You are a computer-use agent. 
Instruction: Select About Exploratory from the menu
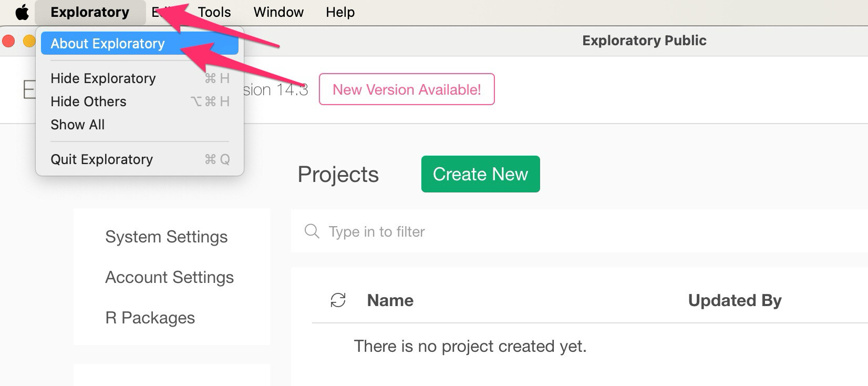point(108,44)
